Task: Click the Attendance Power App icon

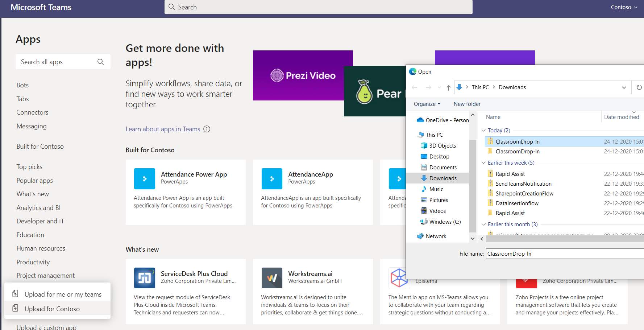Action: coord(144,179)
